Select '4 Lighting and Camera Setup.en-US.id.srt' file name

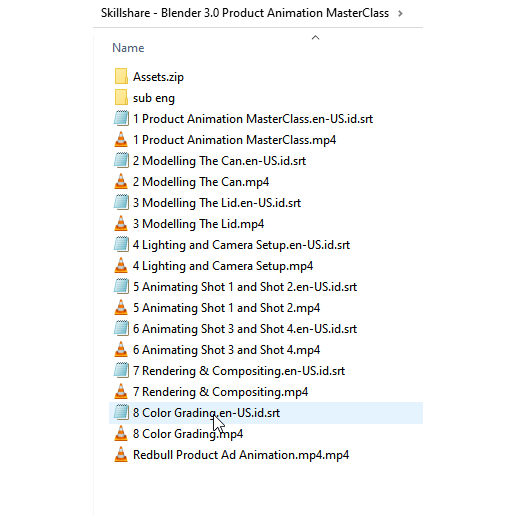(x=241, y=245)
